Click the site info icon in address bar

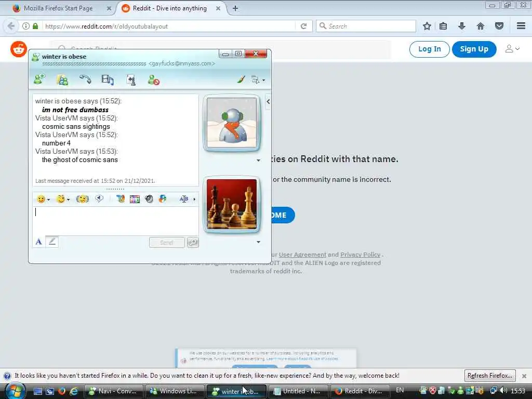[x=26, y=26]
